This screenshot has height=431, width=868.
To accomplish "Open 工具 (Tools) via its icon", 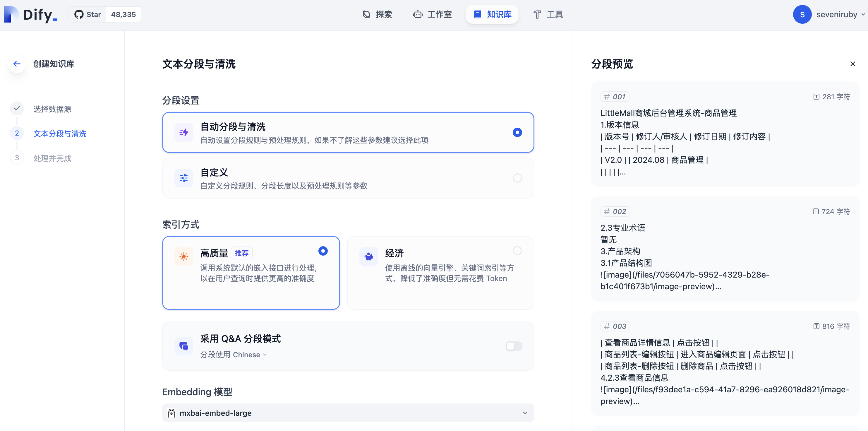I will (537, 14).
